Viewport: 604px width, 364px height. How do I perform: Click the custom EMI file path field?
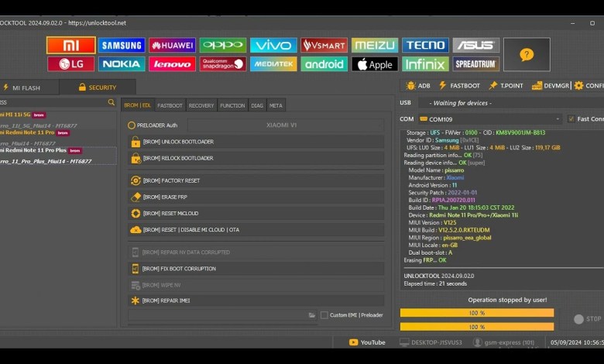(x=218, y=315)
